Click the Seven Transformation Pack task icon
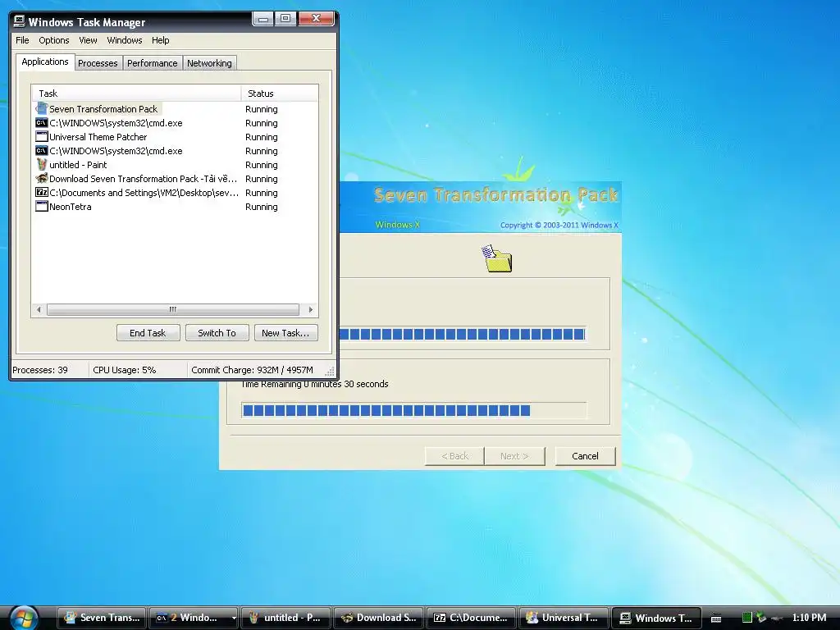 click(41, 109)
